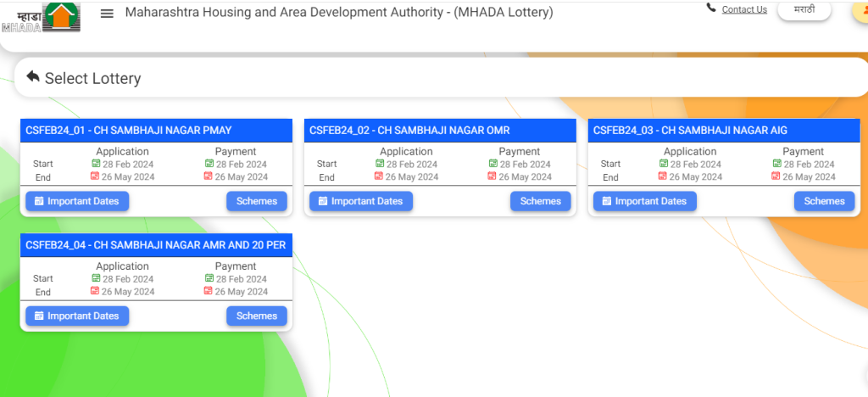
Task: Click green calendar icon of AIG application start
Action: click(x=664, y=164)
